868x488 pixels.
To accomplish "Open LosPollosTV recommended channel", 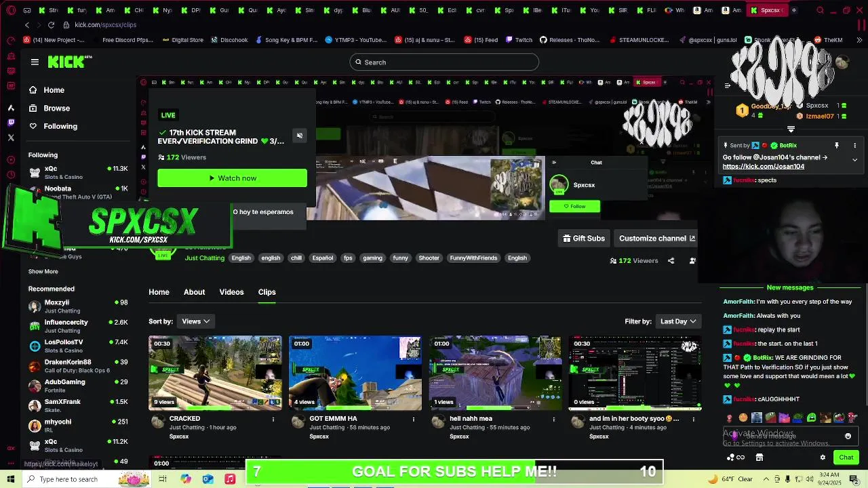I will point(78,346).
